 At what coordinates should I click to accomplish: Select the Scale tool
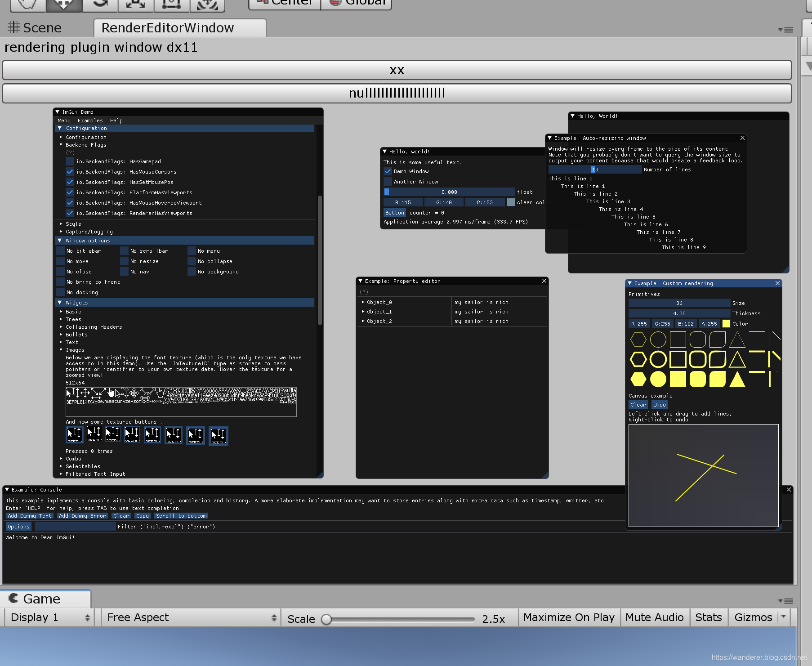pyautogui.click(x=136, y=4)
